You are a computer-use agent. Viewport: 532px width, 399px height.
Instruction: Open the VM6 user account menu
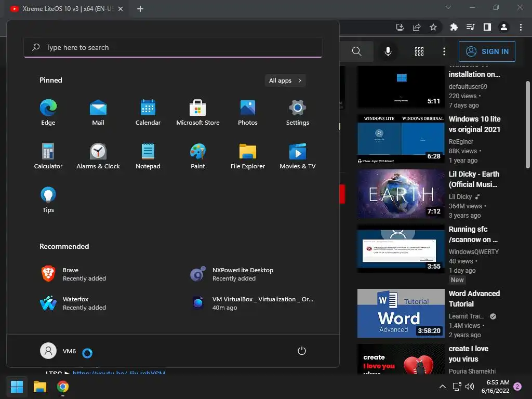pyautogui.click(x=58, y=351)
